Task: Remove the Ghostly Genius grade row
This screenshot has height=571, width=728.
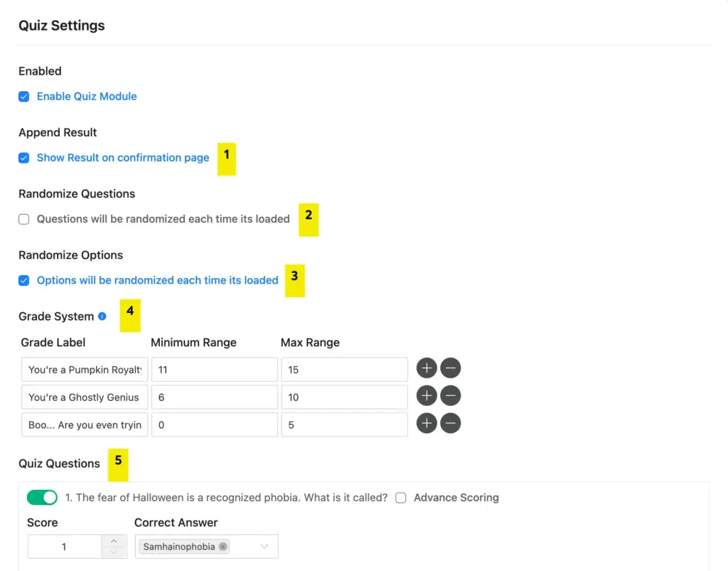Action: click(451, 395)
